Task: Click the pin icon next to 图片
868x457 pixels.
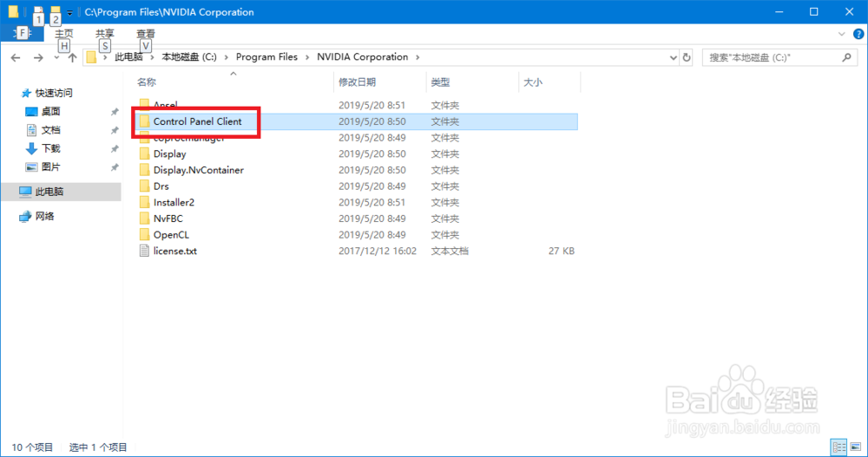Action: 115,167
